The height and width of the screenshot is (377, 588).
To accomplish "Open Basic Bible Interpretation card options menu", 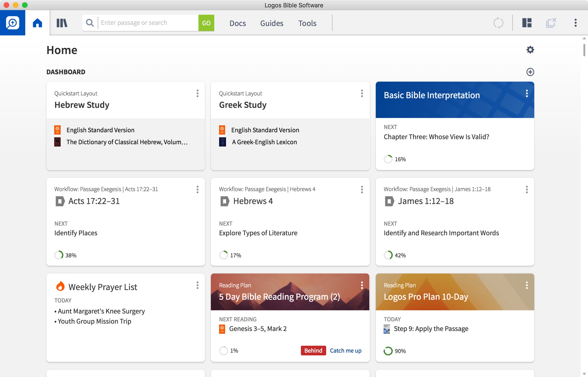I will tap(527, 93).
